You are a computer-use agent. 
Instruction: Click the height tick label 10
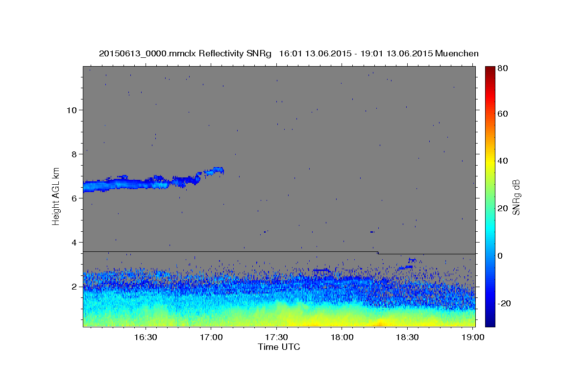click(x=72, y=110)
